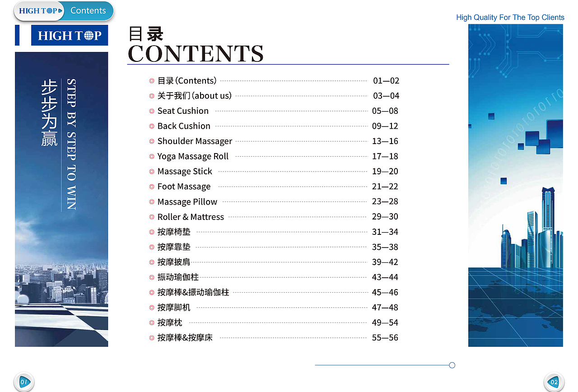Select the Contents tab in the header
Viewport: 578px width, 392px height.
pos(88,11)
